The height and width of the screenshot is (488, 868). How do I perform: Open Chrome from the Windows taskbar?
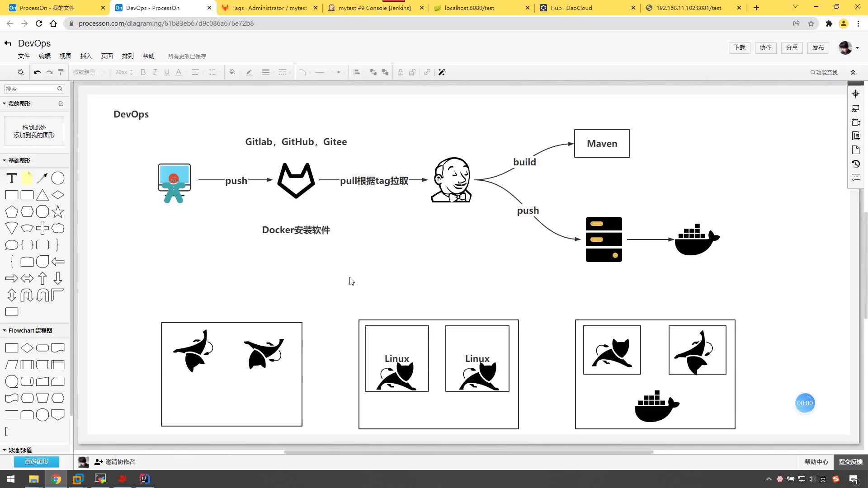pyautogui.click(x=56, y=479)
